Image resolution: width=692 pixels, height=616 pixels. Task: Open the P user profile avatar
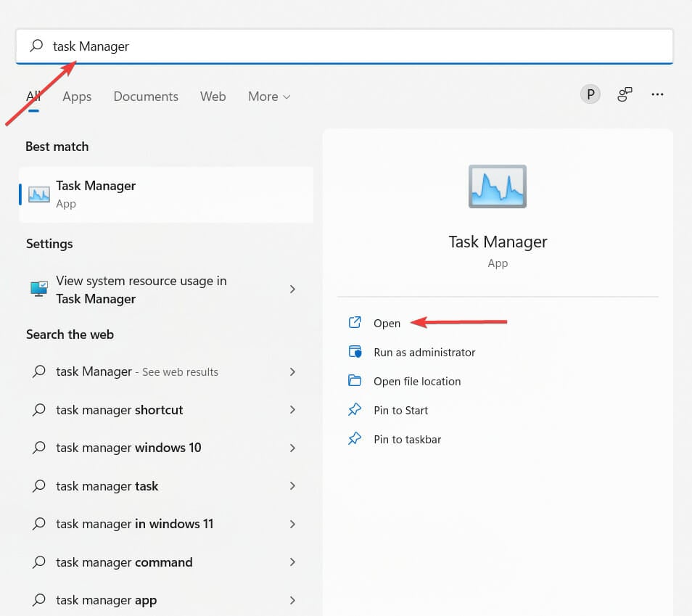pos(590,94)
